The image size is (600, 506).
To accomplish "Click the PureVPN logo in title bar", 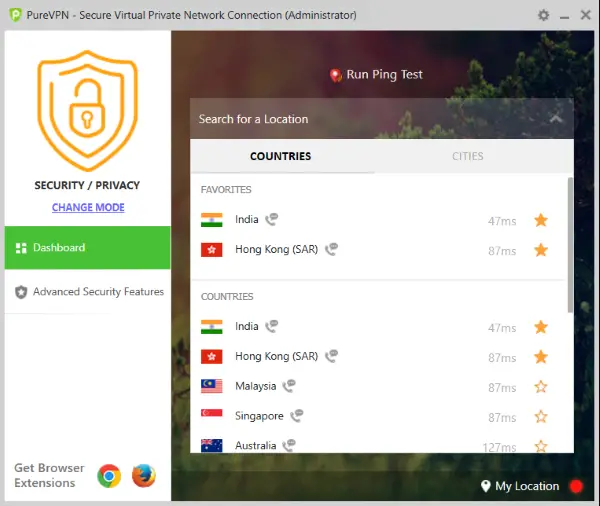I will pos(15,15).
